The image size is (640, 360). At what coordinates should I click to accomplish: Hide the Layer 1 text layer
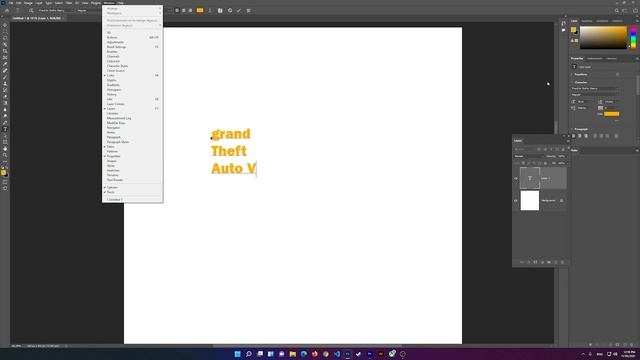[516, 178]
